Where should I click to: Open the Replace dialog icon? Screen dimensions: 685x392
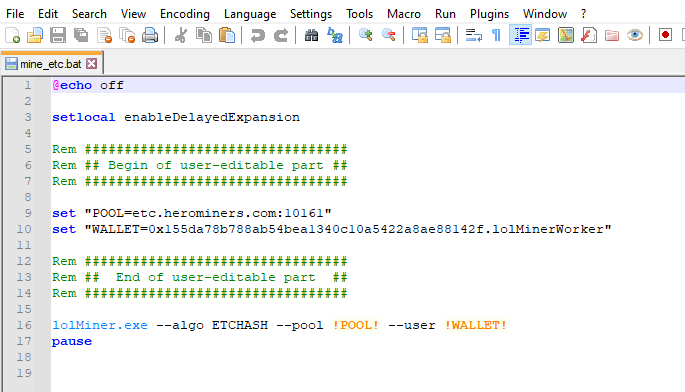coord(335,35)
